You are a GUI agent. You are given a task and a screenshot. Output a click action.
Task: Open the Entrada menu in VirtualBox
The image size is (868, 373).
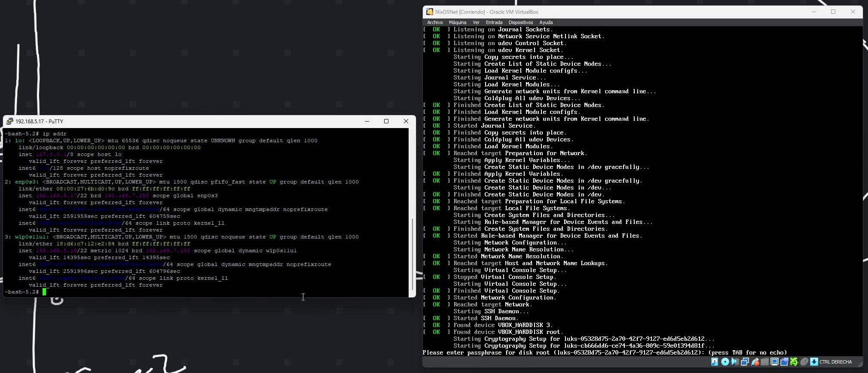pos(494,22)
